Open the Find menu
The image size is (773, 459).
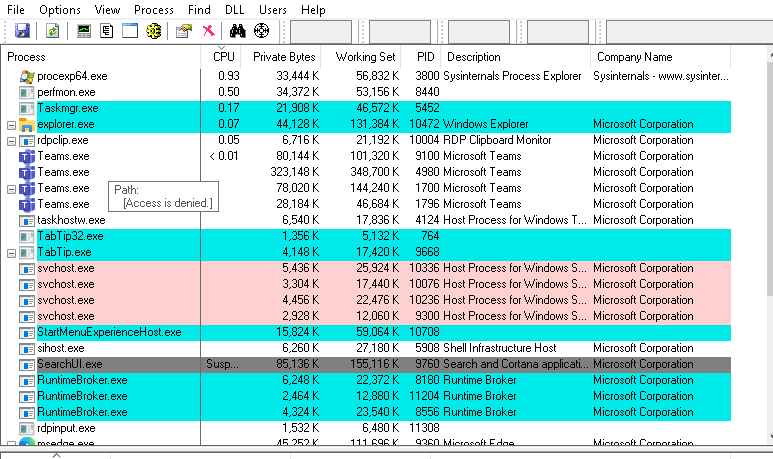(199, 10)
